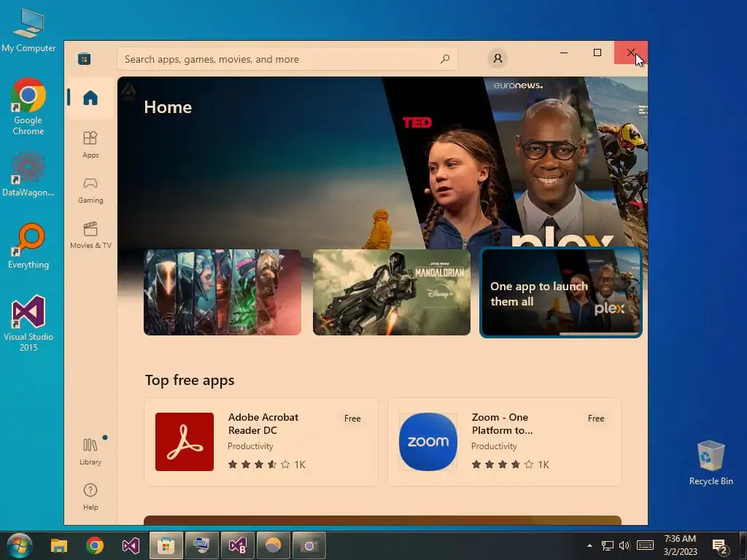Select DataWagon desktop shortcut
747x560 pixels.
pos(28,174)
